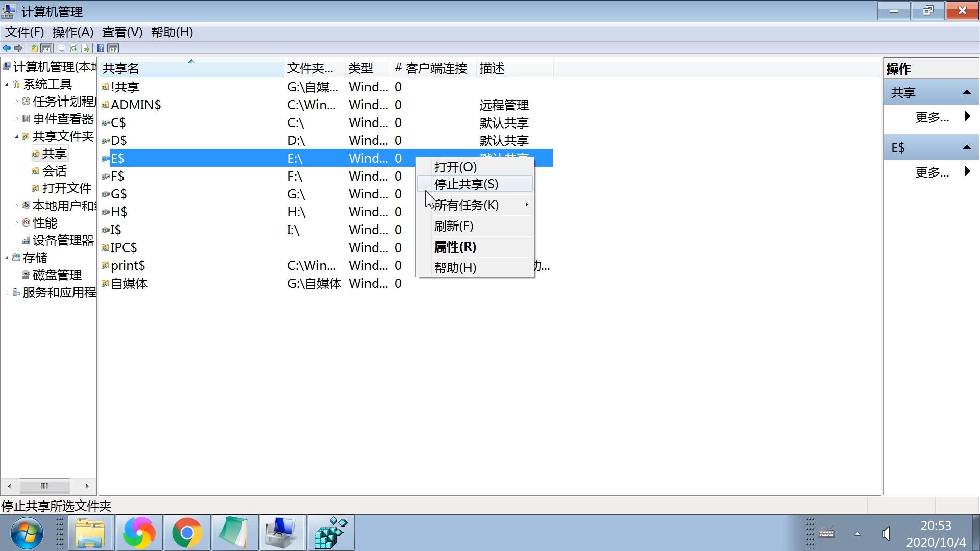Screen dimensions: 980x551
Task: Click the Back navigation arrow on toolbar
Action: 7,48
